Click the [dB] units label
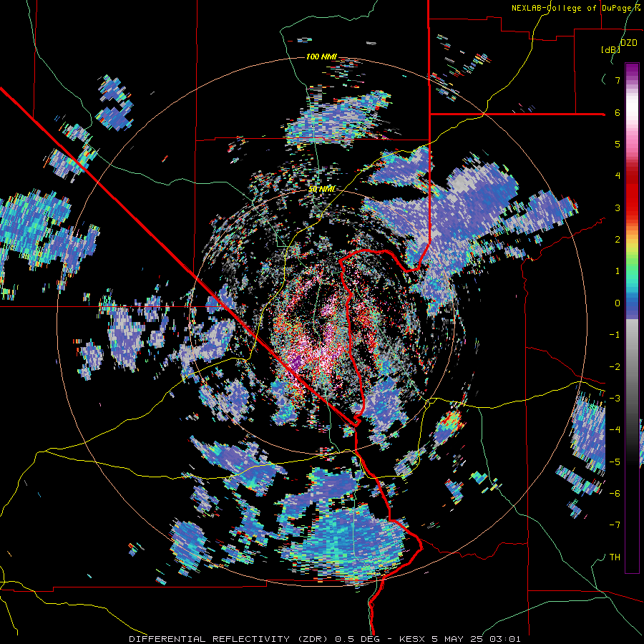The width and height of the screenshot is (644, 644). 611,49
